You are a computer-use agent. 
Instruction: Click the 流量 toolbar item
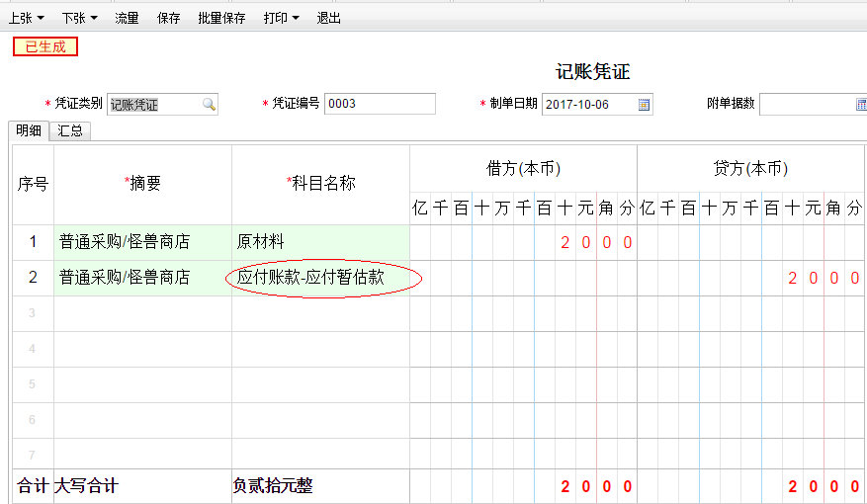click(x=127, y=18)
